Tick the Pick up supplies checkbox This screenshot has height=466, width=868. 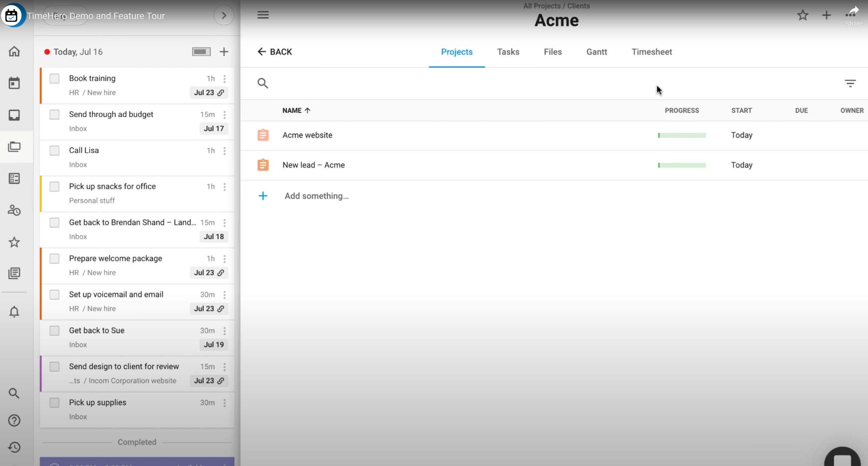pyautogui.click(x=55, y=403)
